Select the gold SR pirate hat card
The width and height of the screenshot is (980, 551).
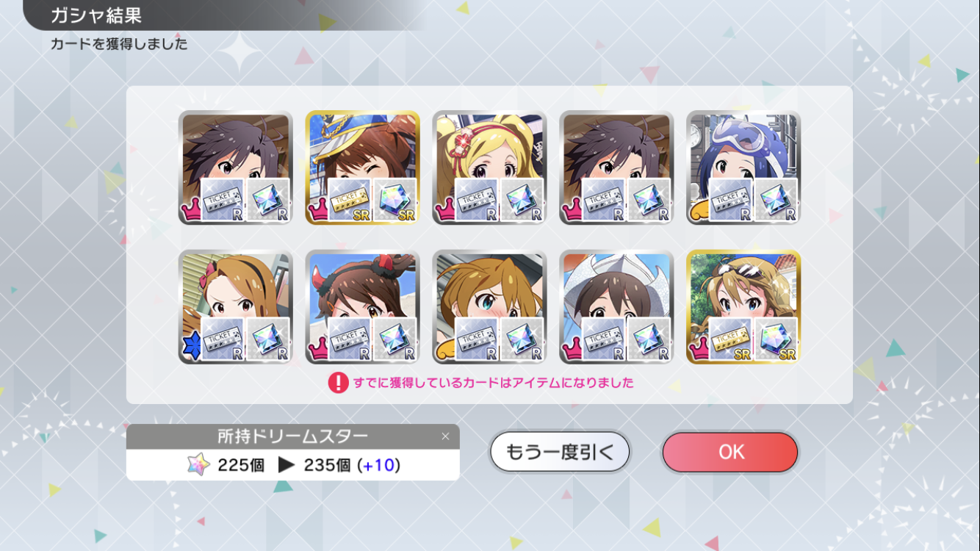click(362, 168)
